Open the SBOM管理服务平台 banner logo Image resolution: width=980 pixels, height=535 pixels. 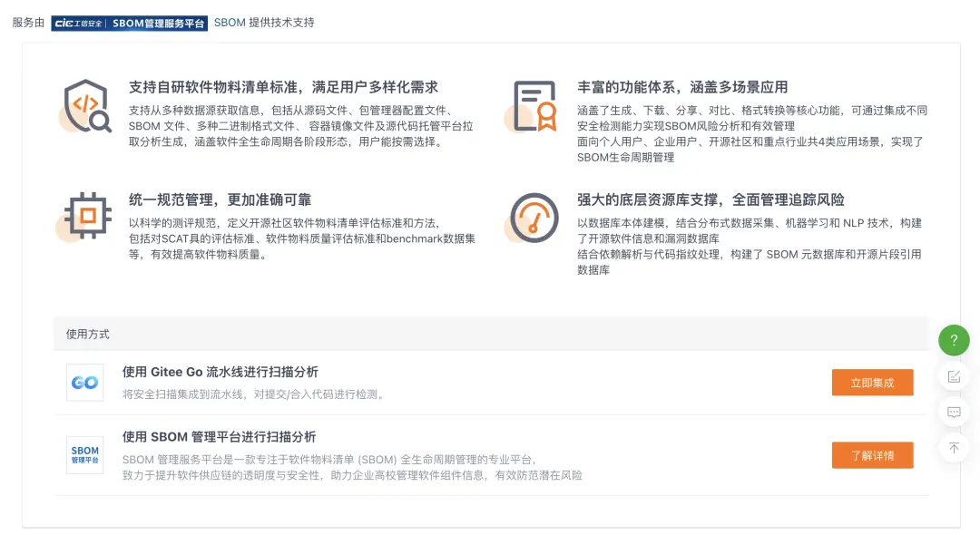point(130,23)
